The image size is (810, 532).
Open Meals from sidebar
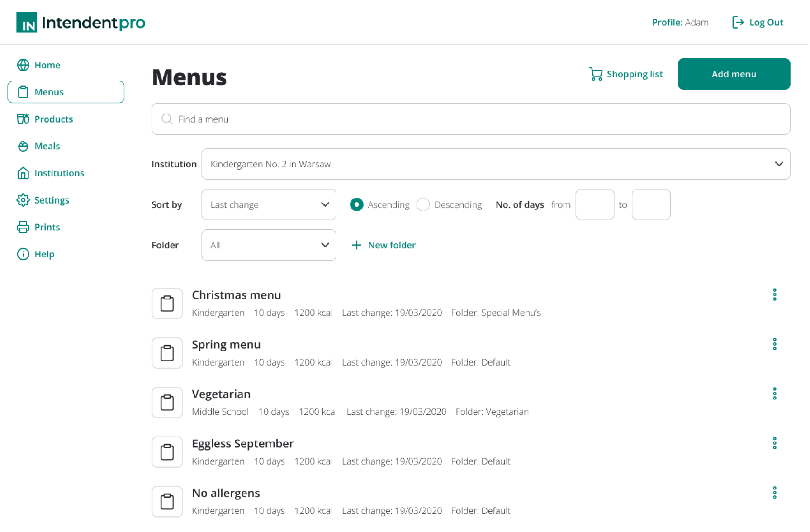pyautogui.click(x=47, y=146)
